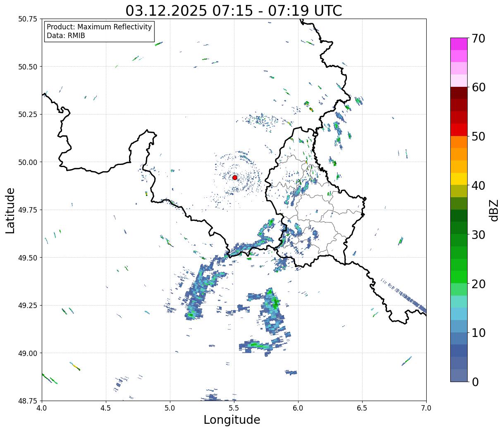Click the longitude tick label 4.0
The height and width of the screenshot is (430, 504).
pos(42,408)
